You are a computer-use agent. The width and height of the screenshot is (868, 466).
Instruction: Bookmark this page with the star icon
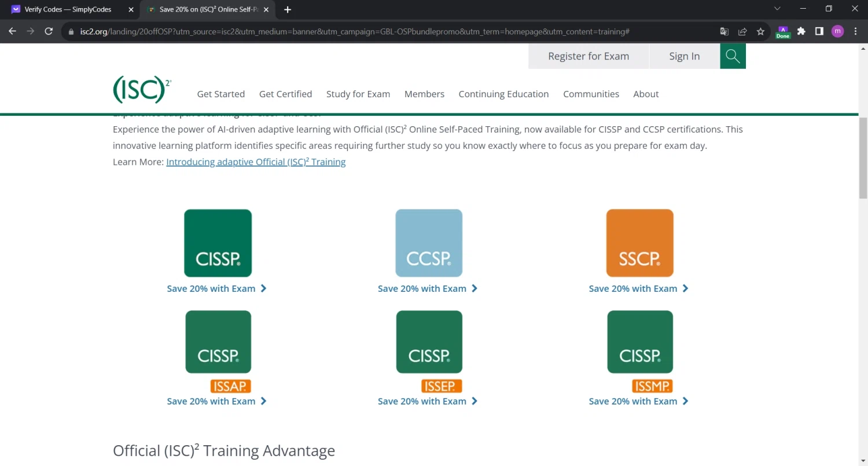point(760,31)
